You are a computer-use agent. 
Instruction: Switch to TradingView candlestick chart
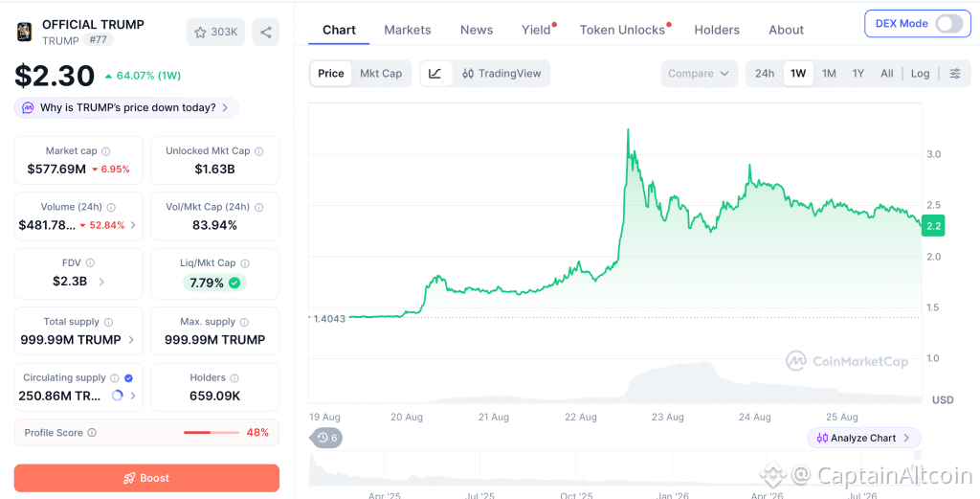pyautogui.click(x=501, y=73)
